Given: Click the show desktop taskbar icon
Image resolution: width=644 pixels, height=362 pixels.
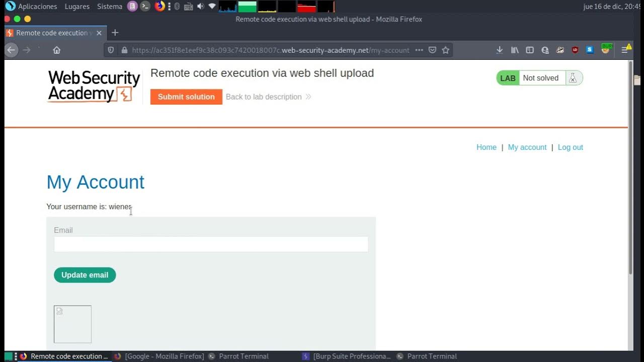Looking at the screenshot, I should [9, 356].
